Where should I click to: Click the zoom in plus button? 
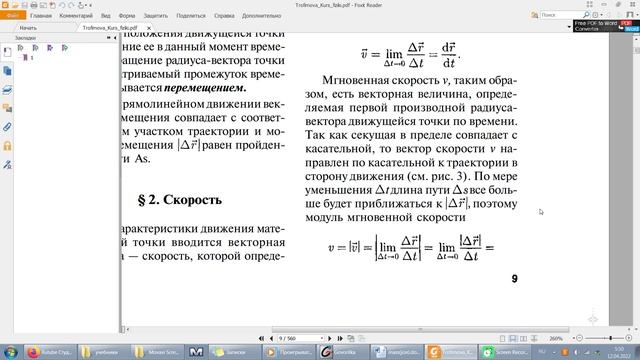pyautogui.click(x=629, y=338)
